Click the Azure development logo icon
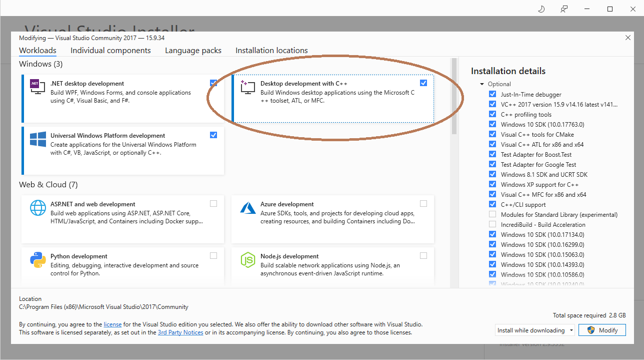 [248, 208]
